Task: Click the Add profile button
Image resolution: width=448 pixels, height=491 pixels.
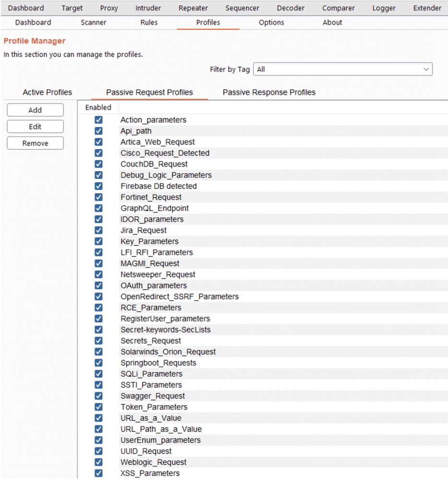Action: [x=35, y=110]
